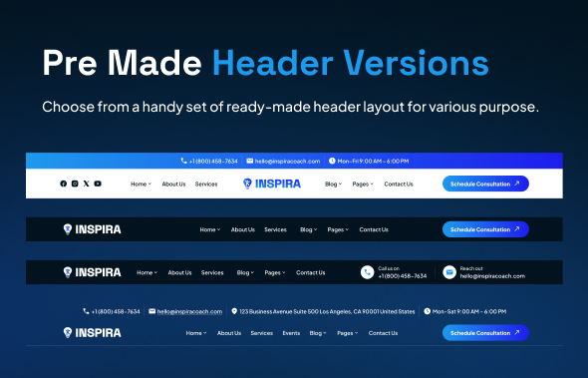
Task: Click round phone icon beside Call us on
Action: coord(368,272)
